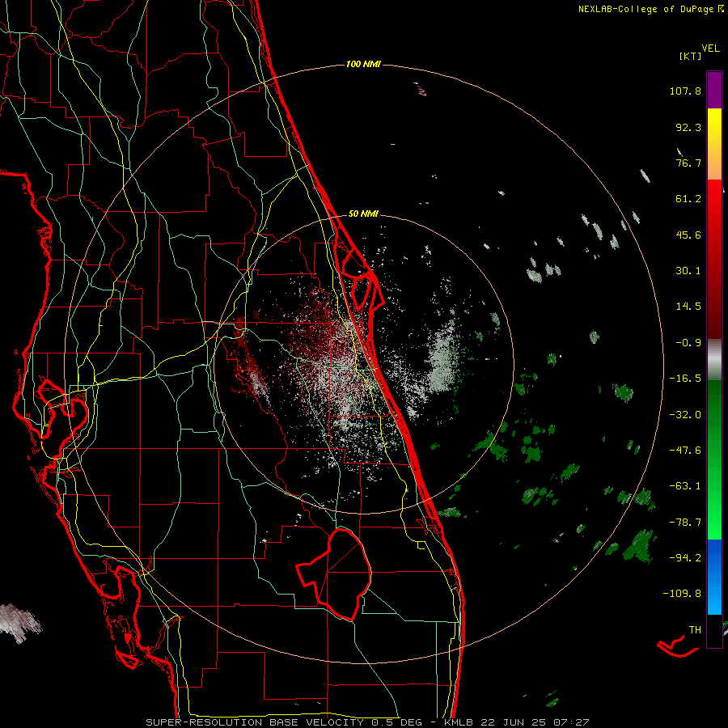
Task: Click the NEXLAB-College of DuPage title text
Action: [645, 9]
